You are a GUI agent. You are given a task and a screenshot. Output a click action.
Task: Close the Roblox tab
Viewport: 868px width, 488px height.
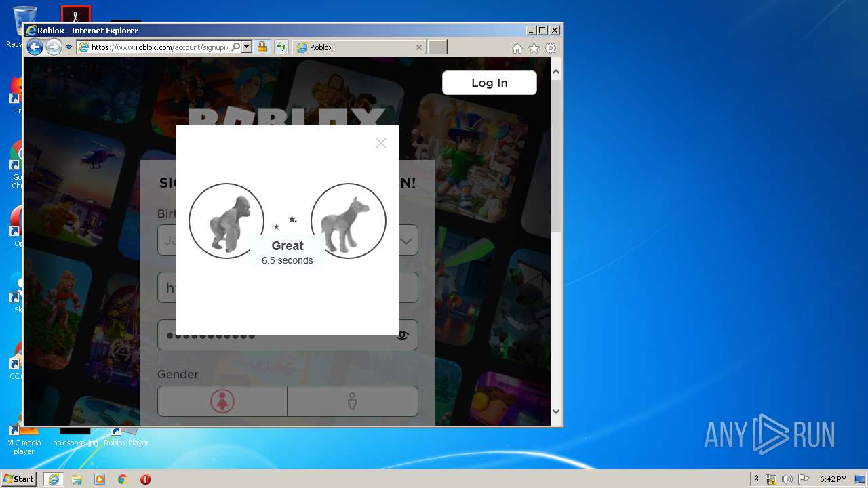pos(418,47)
